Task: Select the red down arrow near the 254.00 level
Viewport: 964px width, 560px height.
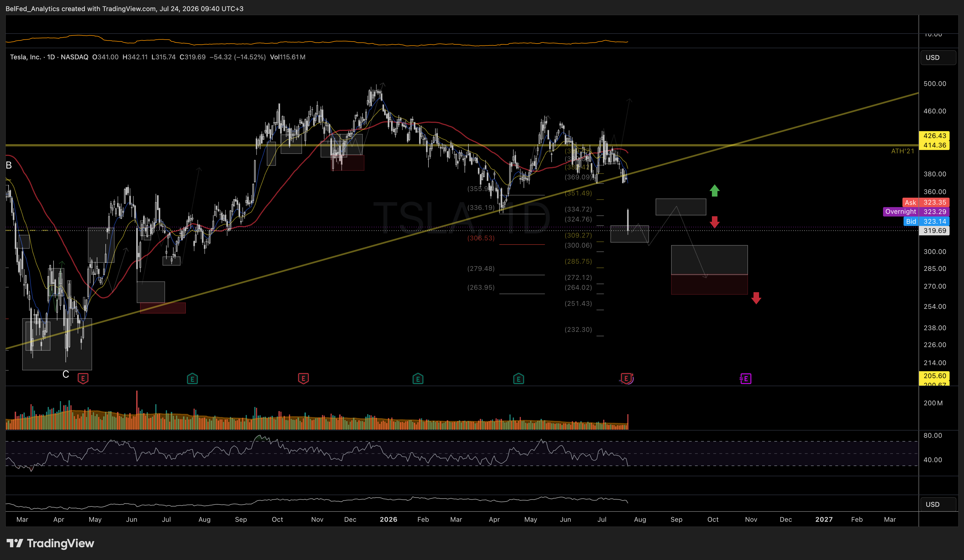Action: 756,298
